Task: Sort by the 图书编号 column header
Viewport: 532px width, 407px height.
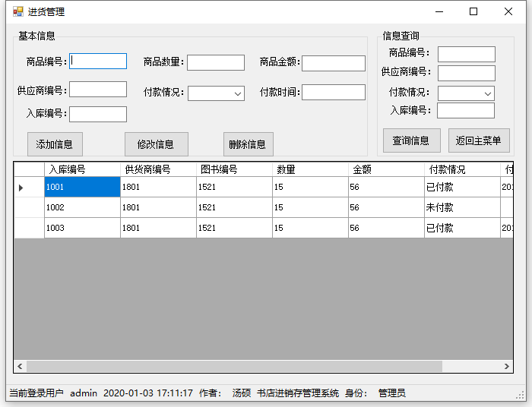Action: click(x=234, y=169)
